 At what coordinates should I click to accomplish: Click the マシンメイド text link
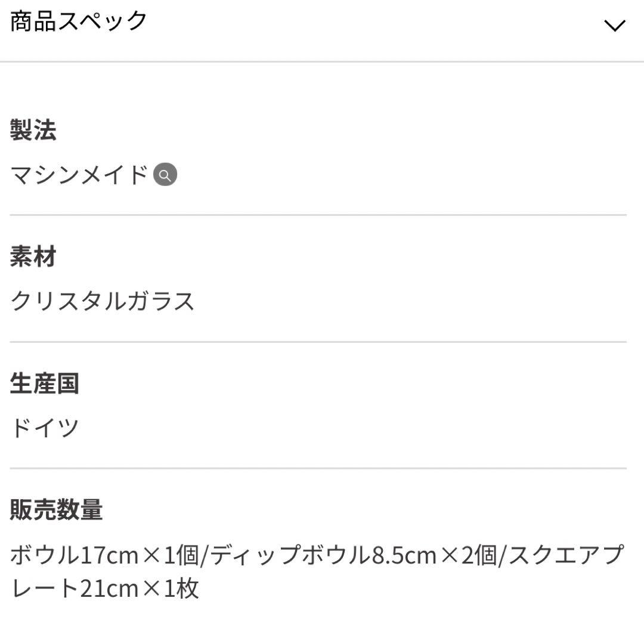point(78,174)
